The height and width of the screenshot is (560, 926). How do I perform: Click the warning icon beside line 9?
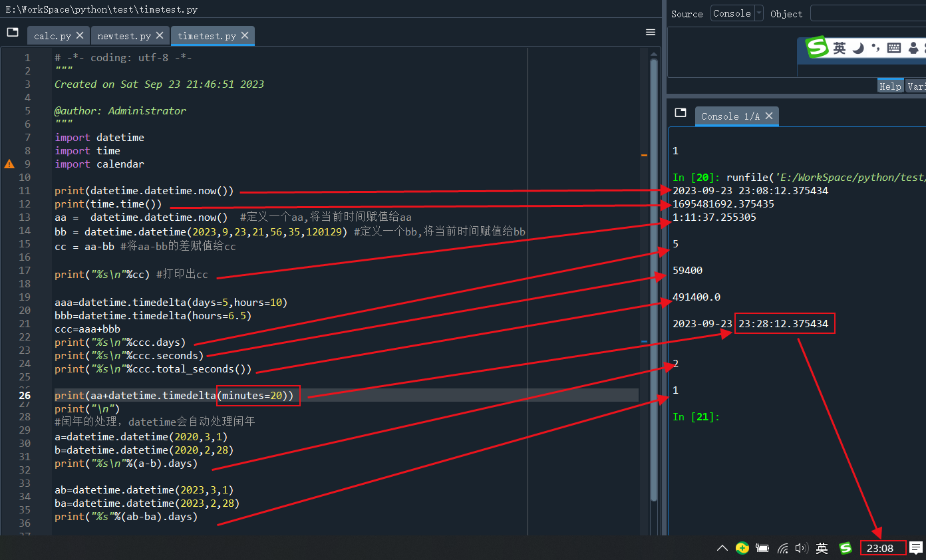click(9, 164)
